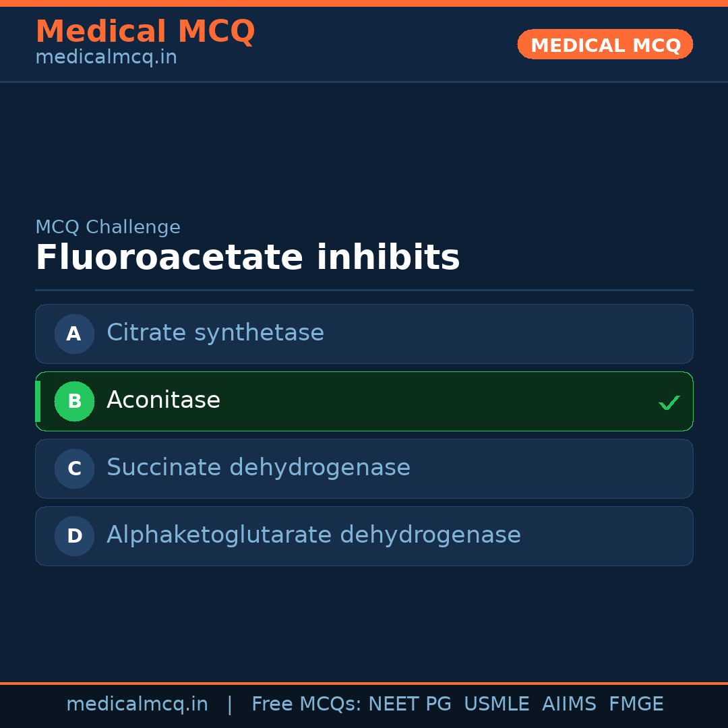Image resolution: width=728 pixels, height=728 pixels.
Task: Click the USMLE footer label
Action: 496,704
